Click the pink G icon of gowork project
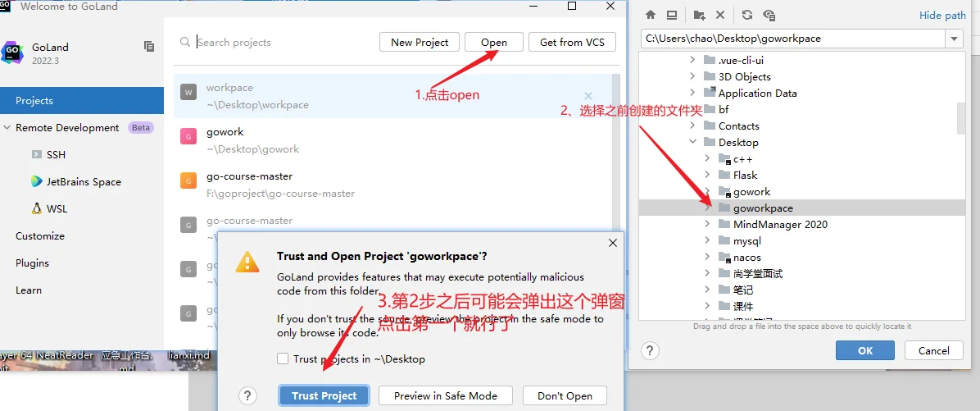 [x=188, y=137]
